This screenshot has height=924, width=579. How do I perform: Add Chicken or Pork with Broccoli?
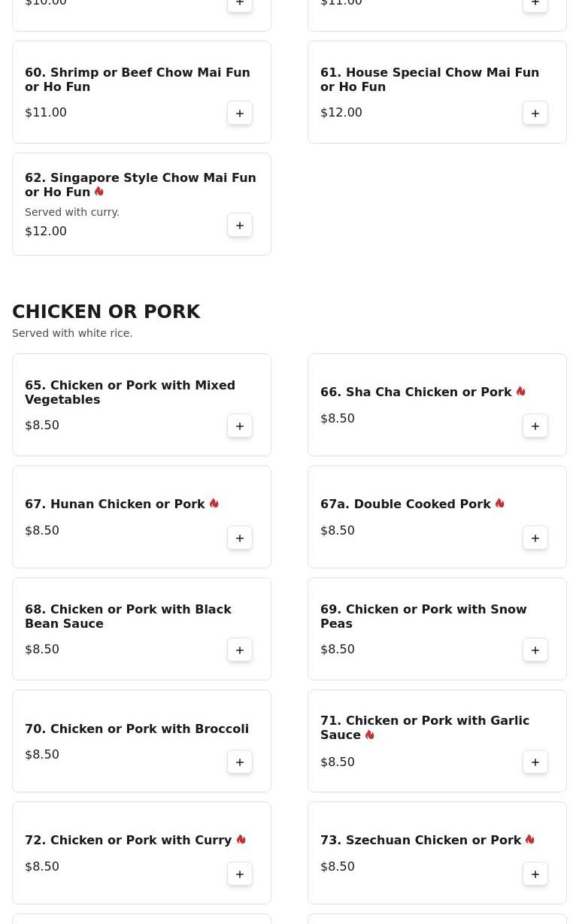point(240,762)
